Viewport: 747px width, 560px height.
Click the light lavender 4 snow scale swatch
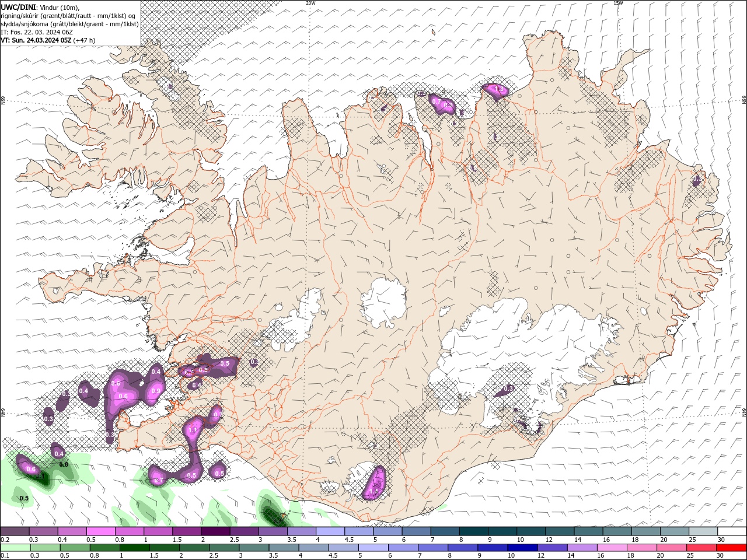pyautogui.click(x=330, y=531)
